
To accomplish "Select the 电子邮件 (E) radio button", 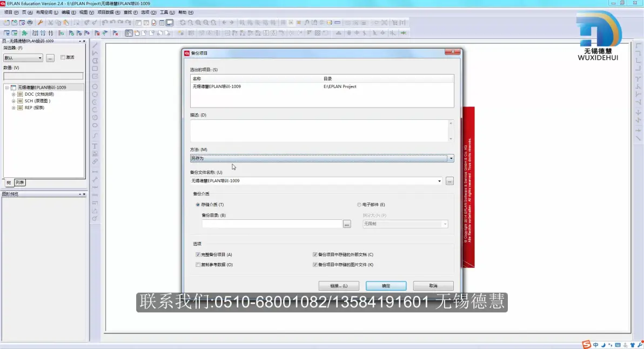I will 359,204.
